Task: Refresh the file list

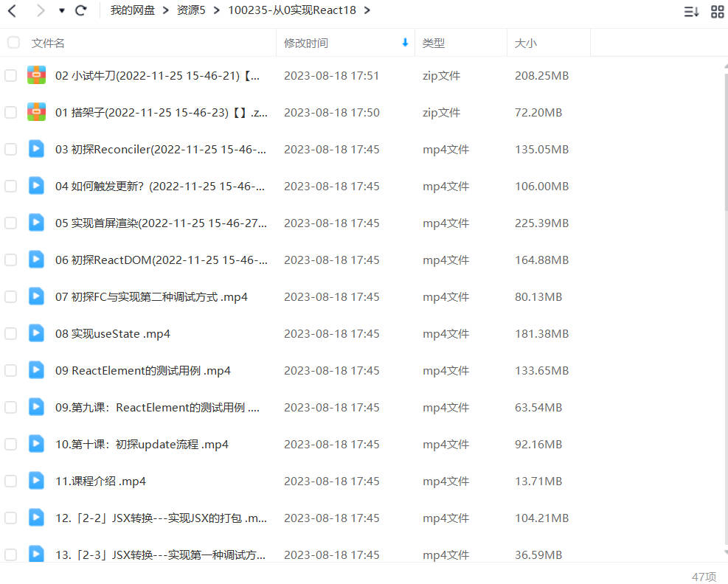Action: tap(81, 10)
